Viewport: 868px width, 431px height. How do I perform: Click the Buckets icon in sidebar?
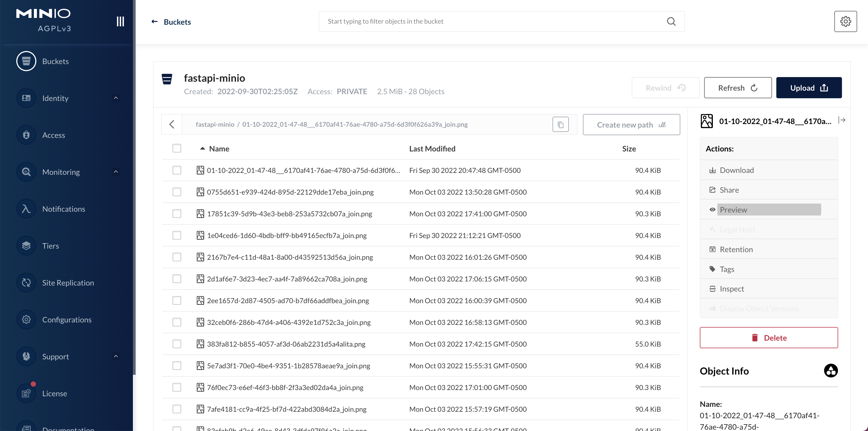click(26, 61)
